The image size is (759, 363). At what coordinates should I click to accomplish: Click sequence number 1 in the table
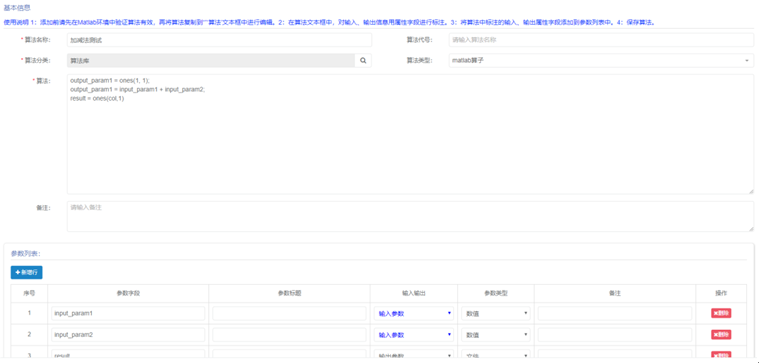(29, 313)
